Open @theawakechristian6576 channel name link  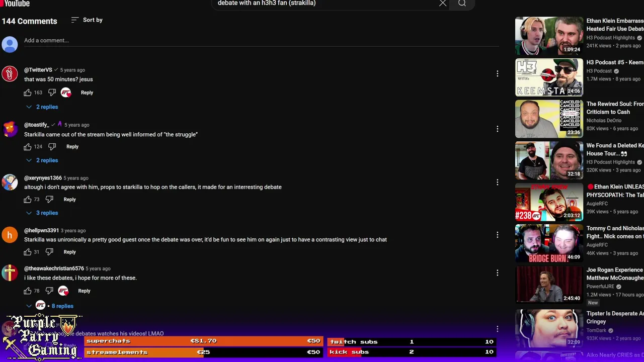click(54, 268)
